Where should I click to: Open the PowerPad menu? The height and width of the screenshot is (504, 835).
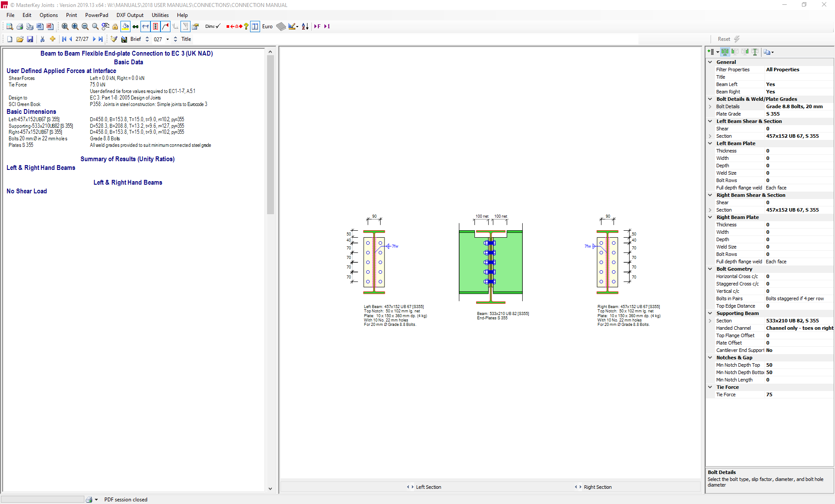point(97,15)
